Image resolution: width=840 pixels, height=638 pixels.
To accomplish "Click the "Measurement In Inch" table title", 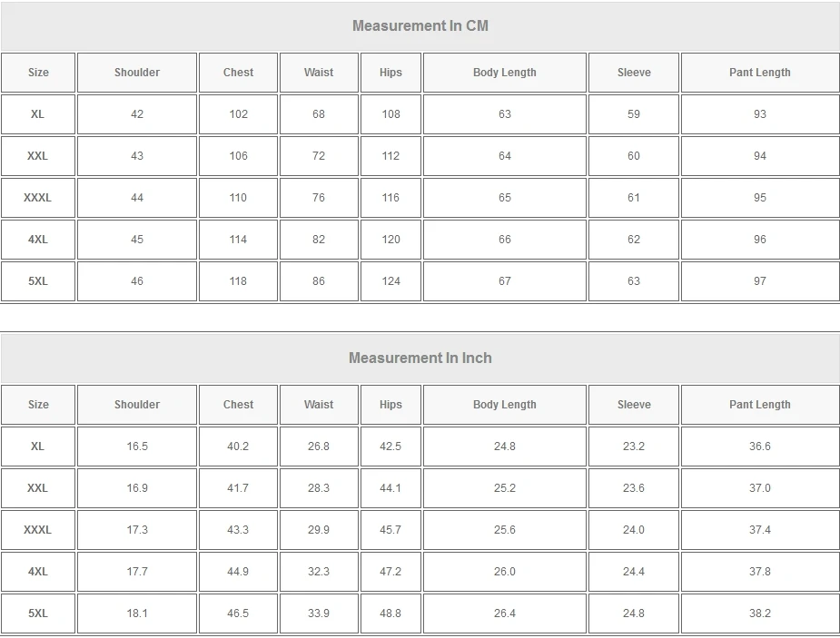I will tap(420, 358).
